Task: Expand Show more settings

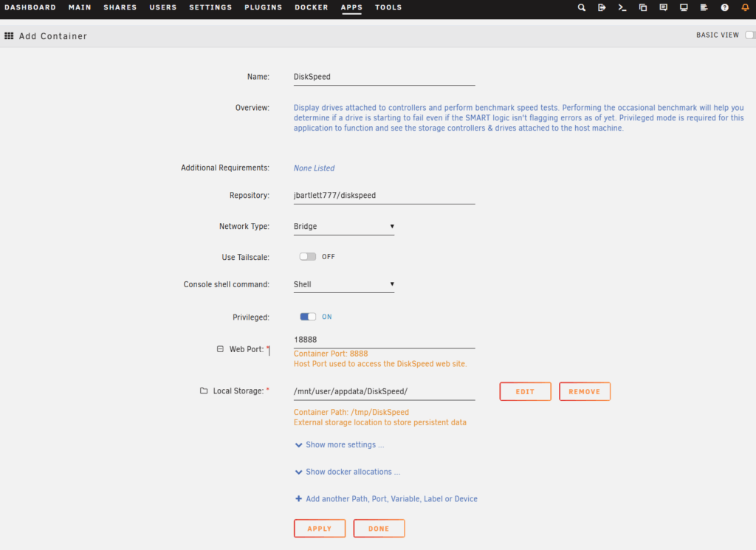Action: (x=340, y=444)
